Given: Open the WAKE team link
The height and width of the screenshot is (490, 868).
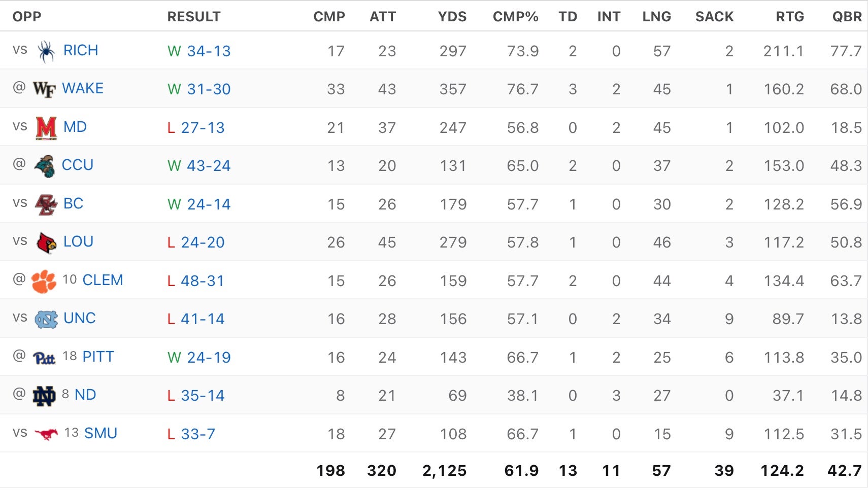Looking at the screenshot, I should [83, 89].
